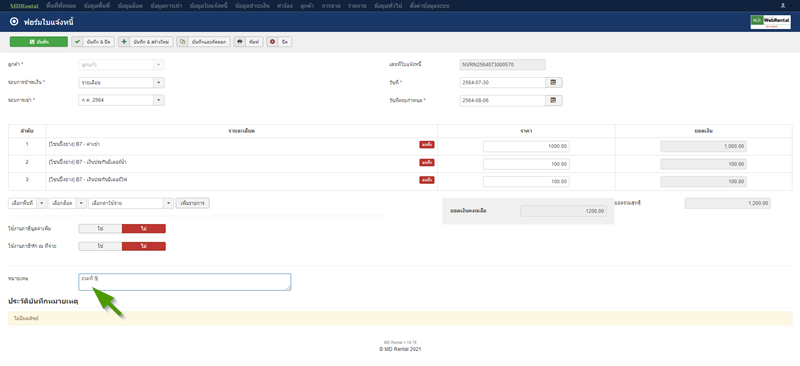Open the ตั้งค่าข้อมูลระบบ settings menu
This screenshot has width=800, height=366.
click(429, 6)
